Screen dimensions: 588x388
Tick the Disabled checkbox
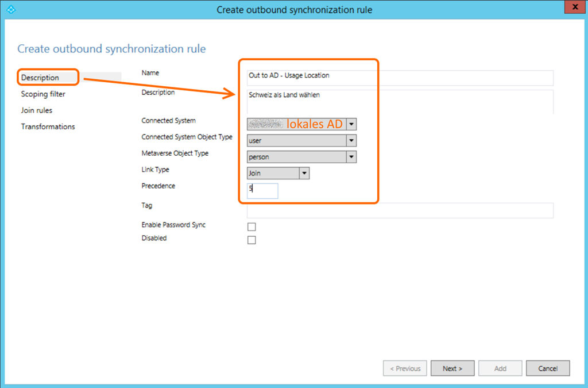[252, 240]
